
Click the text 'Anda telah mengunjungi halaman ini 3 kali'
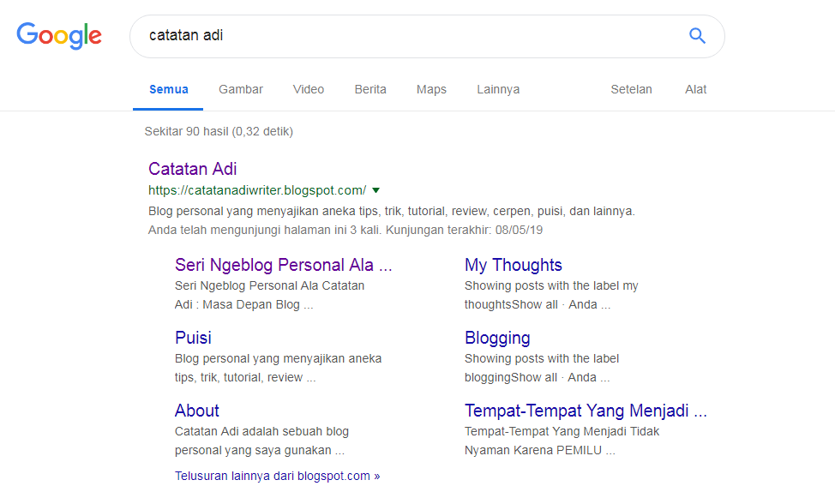265,231
